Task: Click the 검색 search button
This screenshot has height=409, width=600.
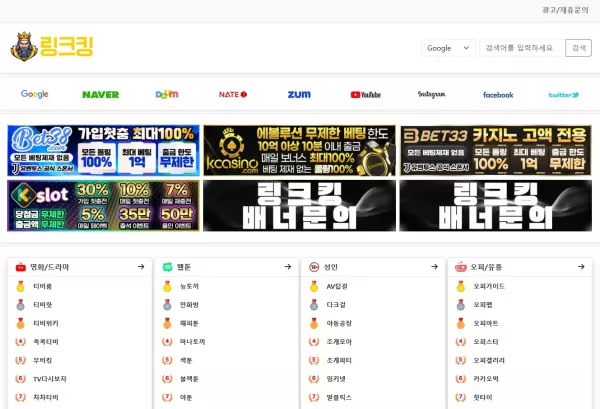Action: 578,48
